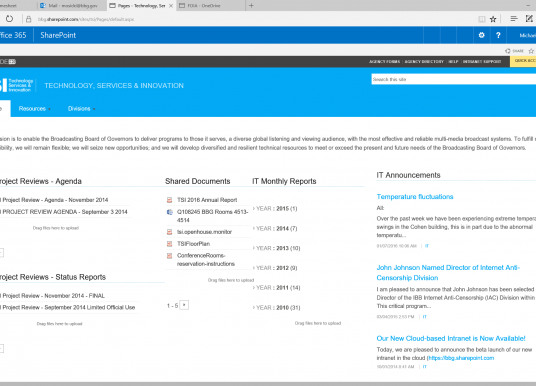Click TSI 2016 Annual Report PDF icon
536x386 pixels.
coord(169,200)
